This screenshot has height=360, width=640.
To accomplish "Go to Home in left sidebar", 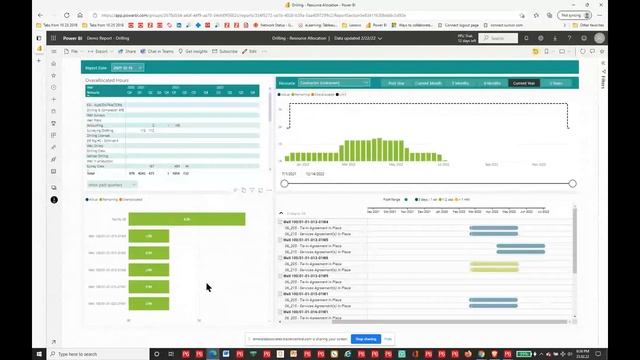I will [x=53, y=64].
